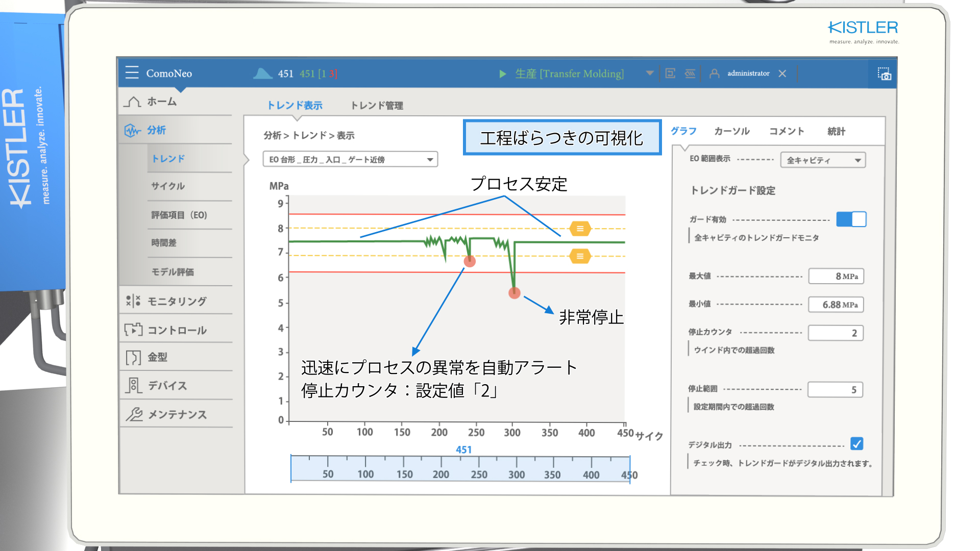
Task: Uncheck the デジタル出力 checkbox
Action: pos(856,444)
